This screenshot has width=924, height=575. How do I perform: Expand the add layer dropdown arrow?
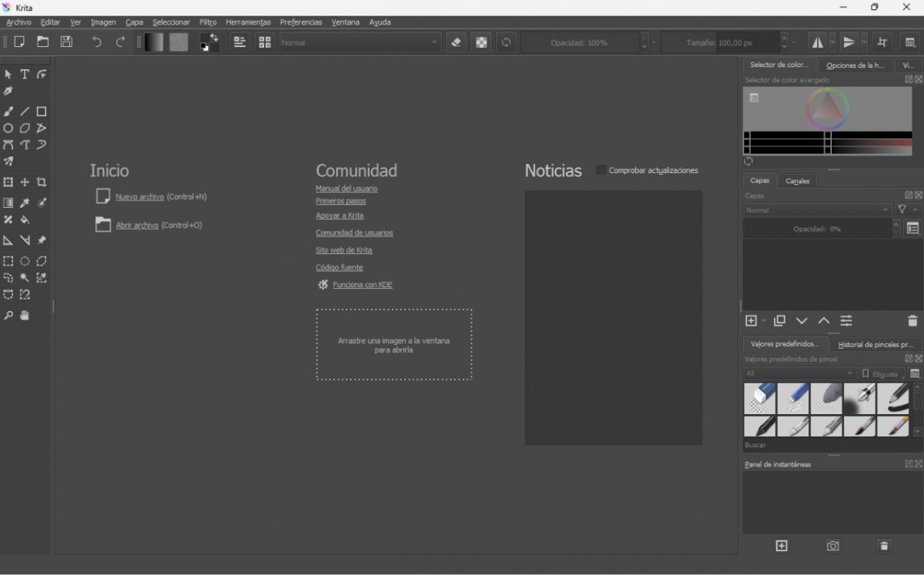coord(764,321)
